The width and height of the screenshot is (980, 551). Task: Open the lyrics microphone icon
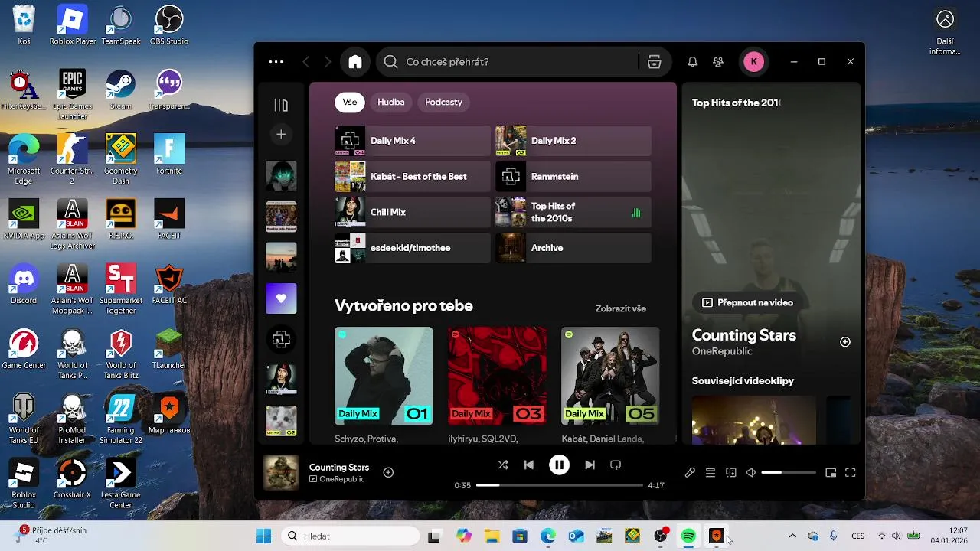click(690, 473)
